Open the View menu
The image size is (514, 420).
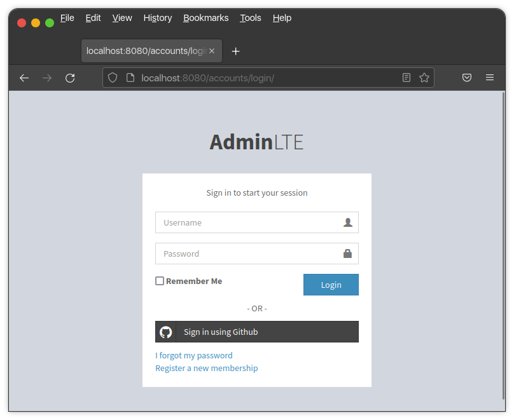[122, 18]
